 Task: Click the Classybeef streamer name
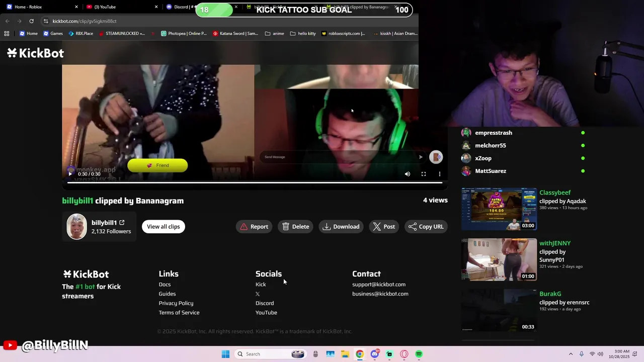555,193
